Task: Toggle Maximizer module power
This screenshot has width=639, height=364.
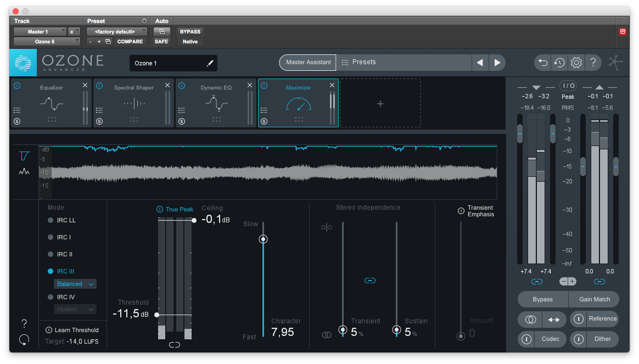Action: coord(264,86)
